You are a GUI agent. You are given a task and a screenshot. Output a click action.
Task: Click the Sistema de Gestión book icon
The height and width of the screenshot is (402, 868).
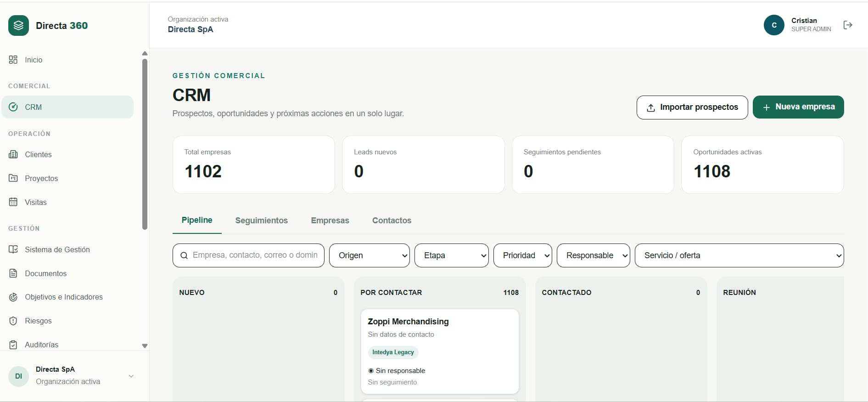(13, 249)
